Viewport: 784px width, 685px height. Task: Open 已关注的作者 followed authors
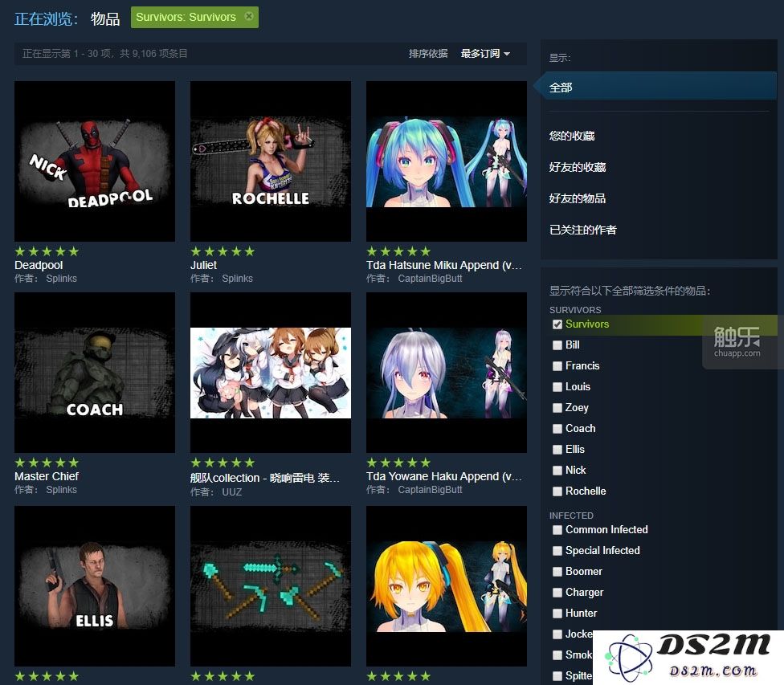pyautogui.click(x=583, y=230)
